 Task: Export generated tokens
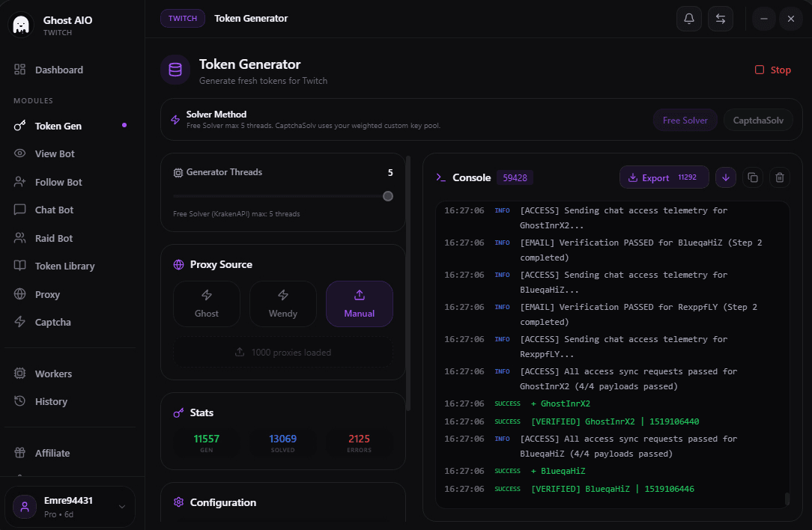(x=664, y=177)
